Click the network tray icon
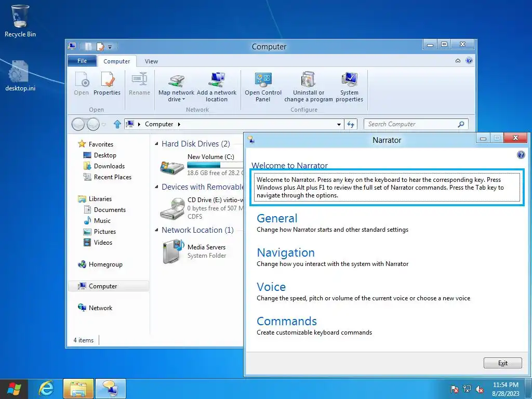 [467, 389]
